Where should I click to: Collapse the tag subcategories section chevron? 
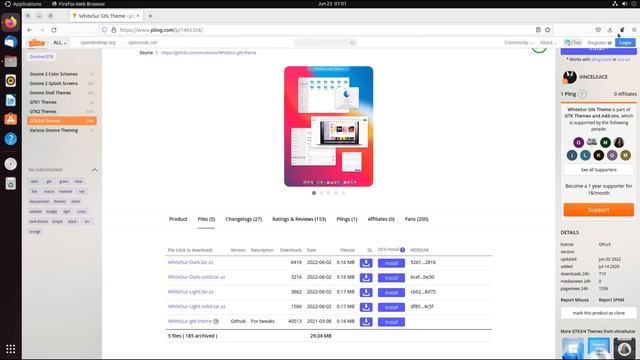(x=95, y=170)
